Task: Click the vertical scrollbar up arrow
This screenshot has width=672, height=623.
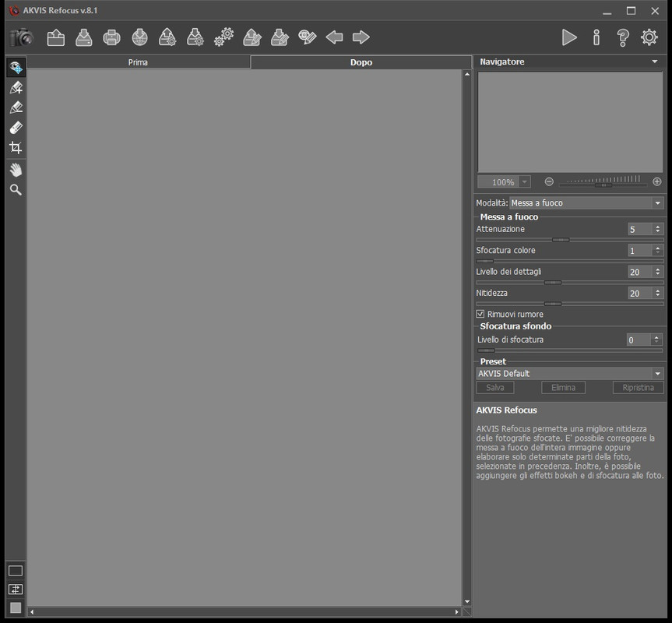Action: 467,74
